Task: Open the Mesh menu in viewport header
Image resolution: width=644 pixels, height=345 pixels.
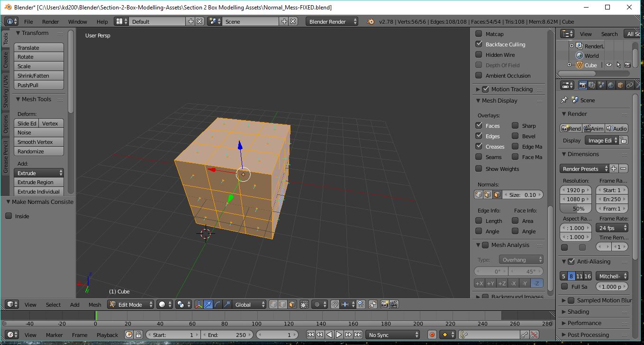Action: click(95, 304)
